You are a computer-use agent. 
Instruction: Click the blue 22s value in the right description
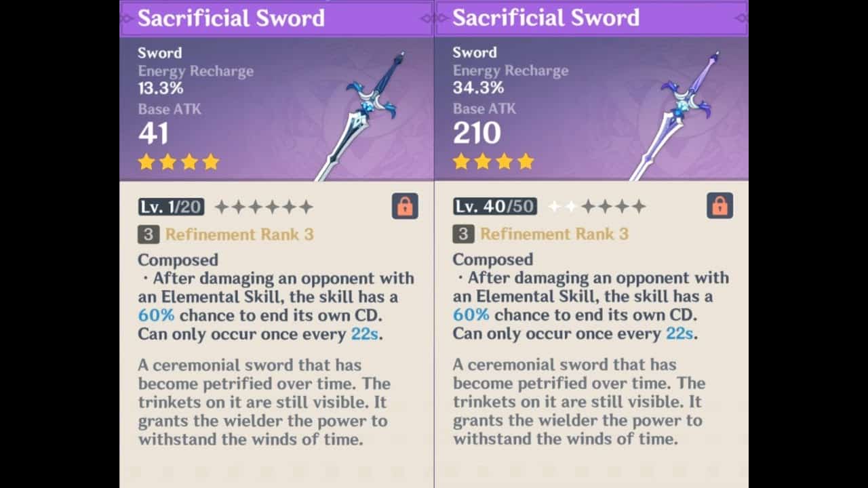(679, 333)
